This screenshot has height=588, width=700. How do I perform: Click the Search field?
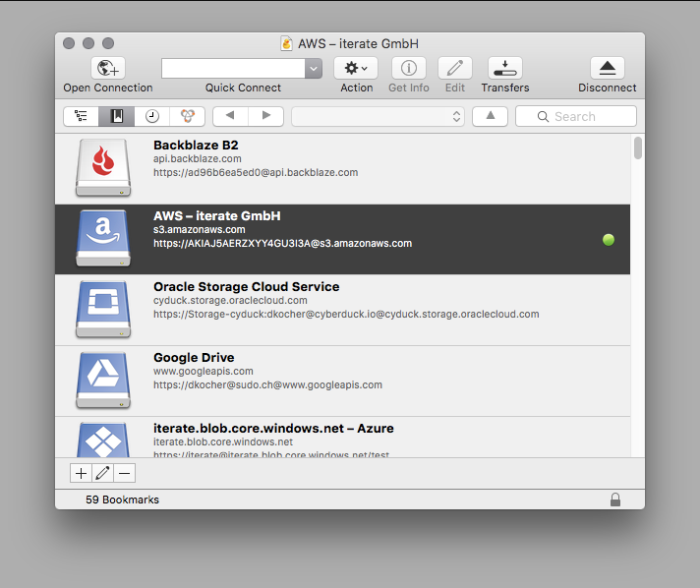(576, 116)
